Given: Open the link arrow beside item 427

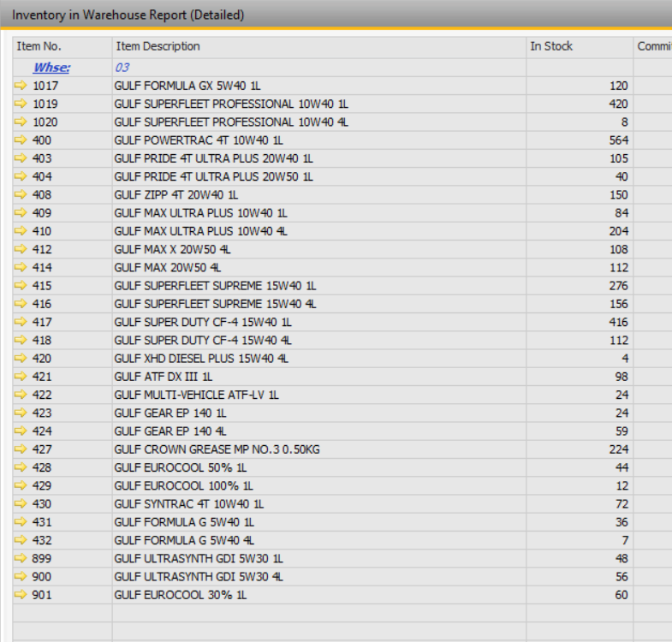Looking at the screenshot, I should click(x=21, y=449).
